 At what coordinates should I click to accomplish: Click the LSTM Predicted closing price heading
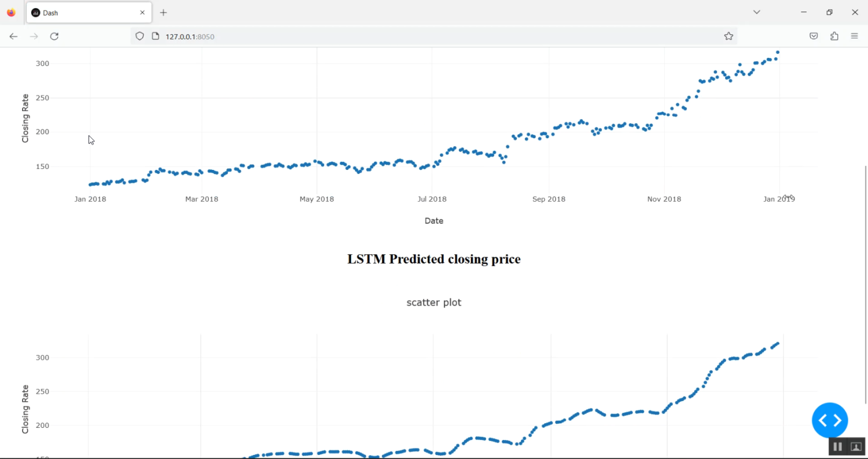(x=433, y=259)
